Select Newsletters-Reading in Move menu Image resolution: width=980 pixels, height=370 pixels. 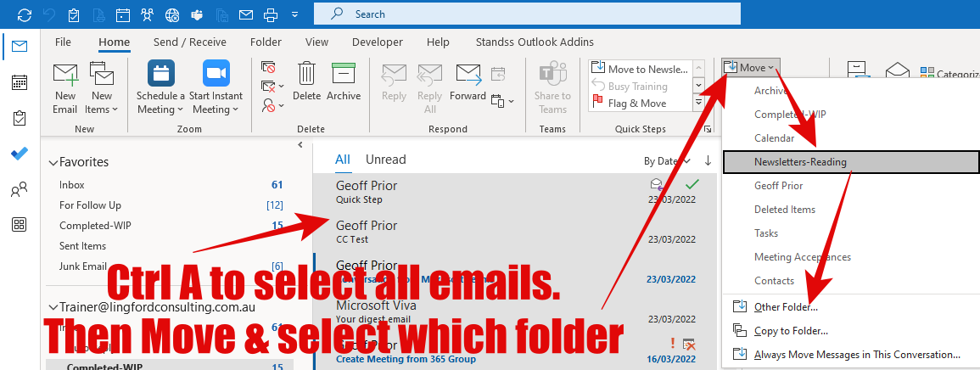coord(800,162)
